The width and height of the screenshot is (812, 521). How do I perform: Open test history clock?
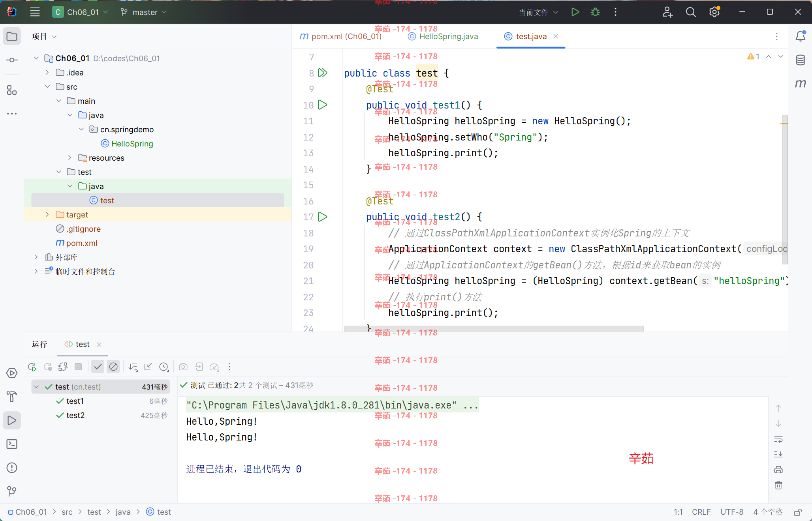point(164,367)
